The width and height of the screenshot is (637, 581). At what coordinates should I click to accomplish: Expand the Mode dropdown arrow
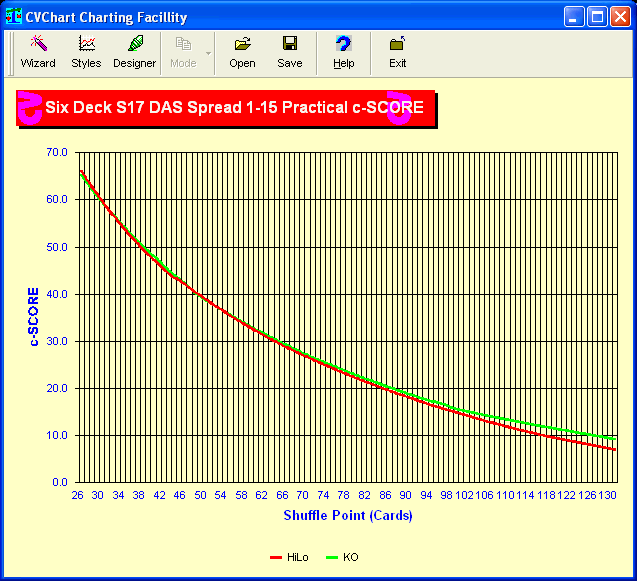pyautogui.click(x=208, y=52)
